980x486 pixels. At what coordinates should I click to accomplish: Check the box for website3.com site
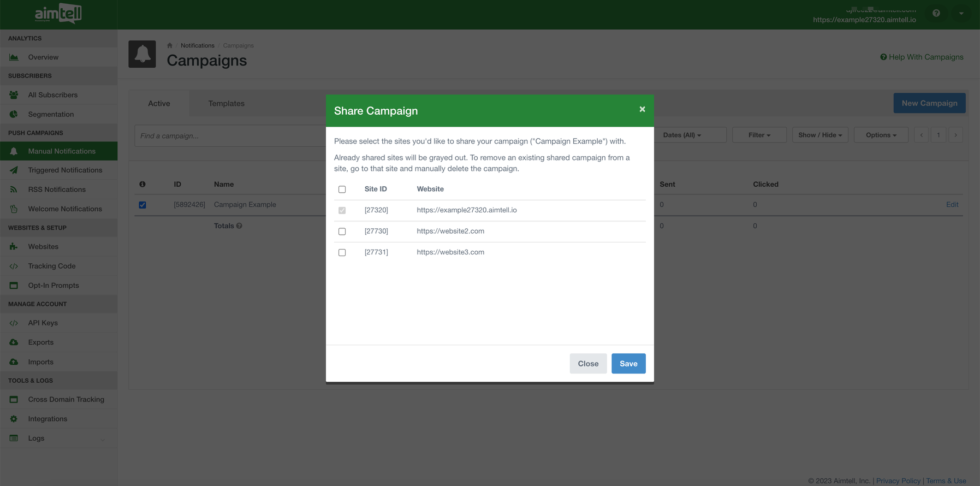(342, 252)
